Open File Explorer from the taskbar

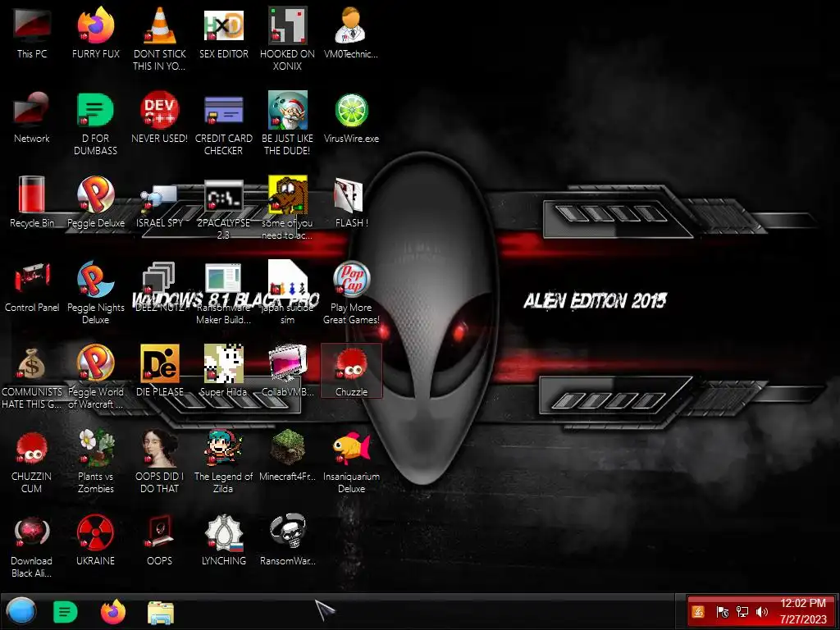[x=160, y=612]
